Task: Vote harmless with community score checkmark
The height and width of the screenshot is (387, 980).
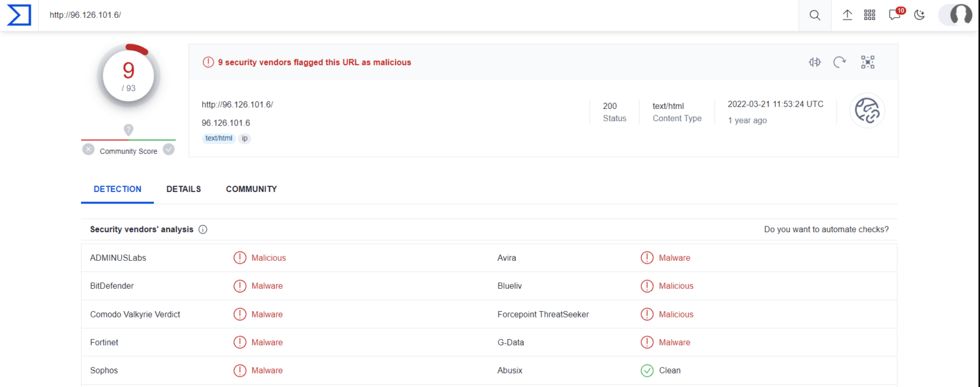Action: 168,150
